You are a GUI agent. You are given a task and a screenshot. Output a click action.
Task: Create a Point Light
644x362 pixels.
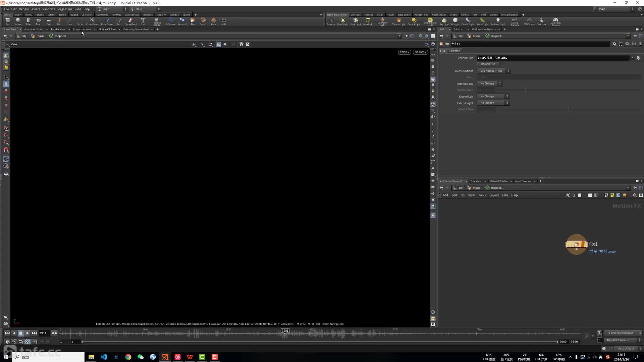point(342,21)
